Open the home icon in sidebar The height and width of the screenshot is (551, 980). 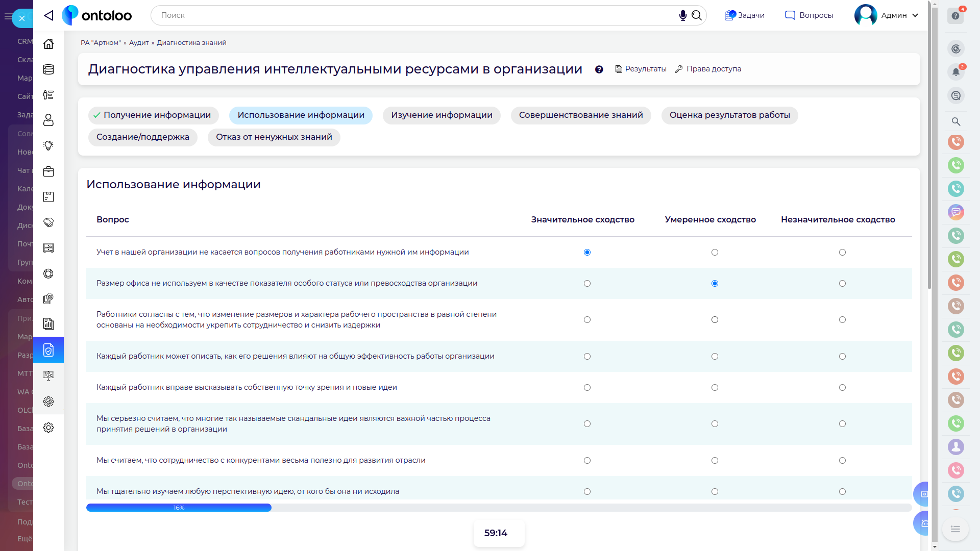[48, 44]
